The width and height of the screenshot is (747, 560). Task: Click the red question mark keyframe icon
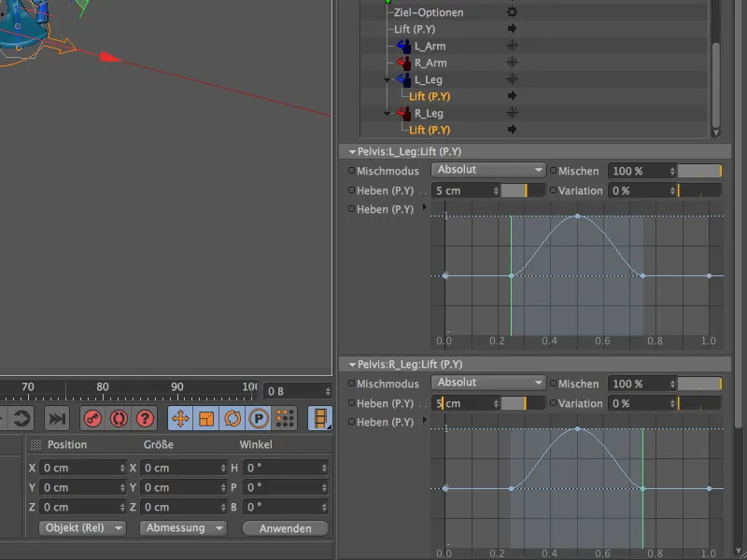145,418
